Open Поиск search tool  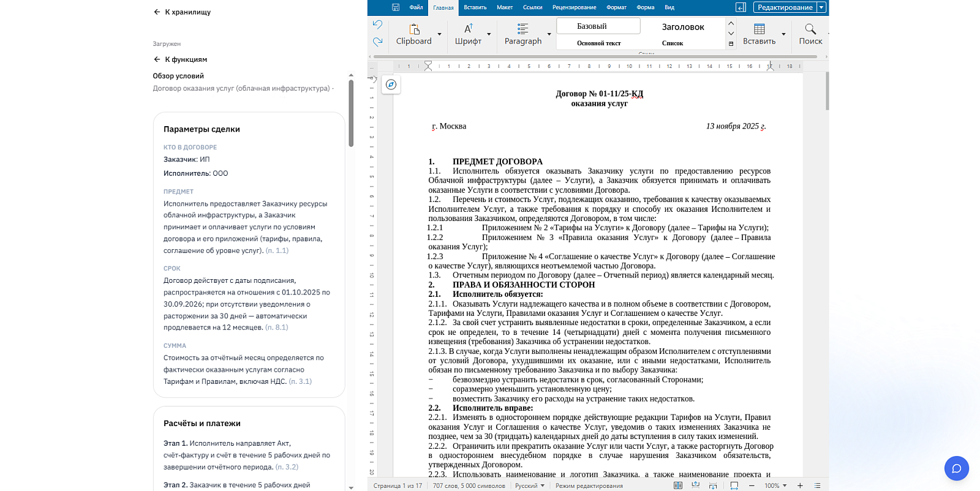click(810, 34)
